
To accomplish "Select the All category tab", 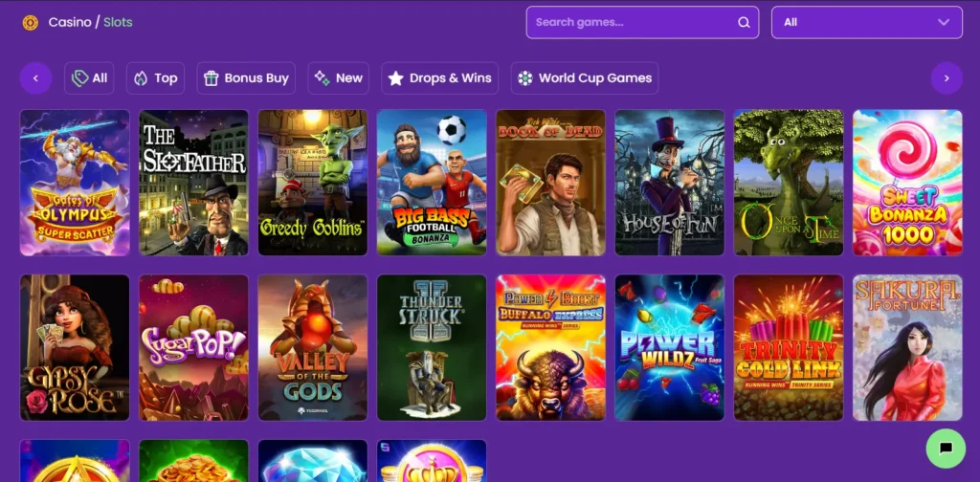I will (x=89, y=78).
